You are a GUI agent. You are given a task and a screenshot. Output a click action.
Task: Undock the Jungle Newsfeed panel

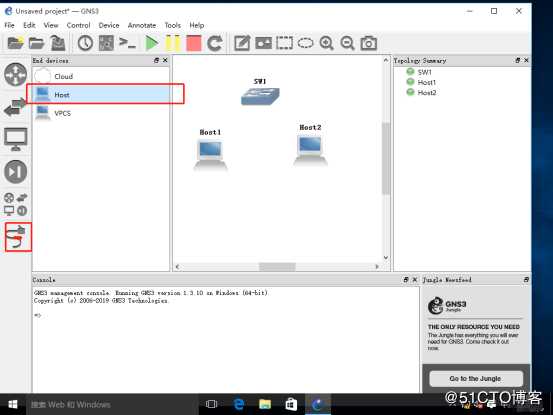(x=526, y=280)
